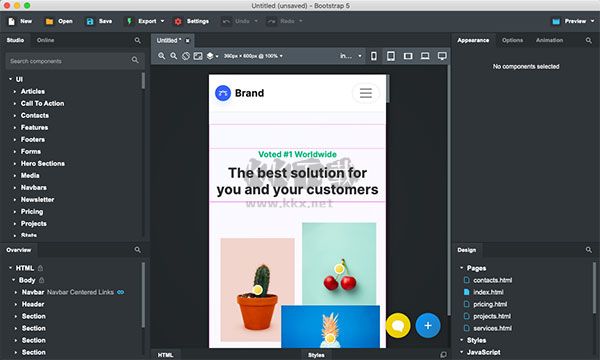Click the layers stack icon above the canvas

coord(210,56)
